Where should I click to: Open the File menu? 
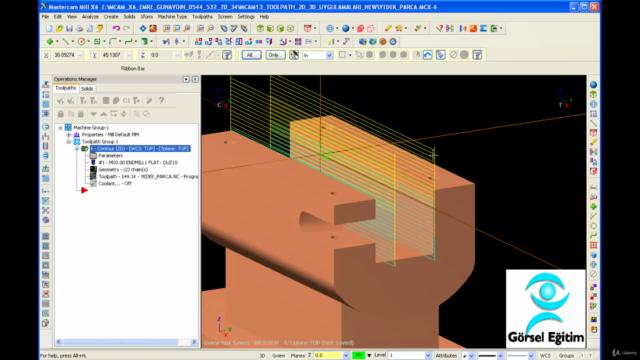45,17
